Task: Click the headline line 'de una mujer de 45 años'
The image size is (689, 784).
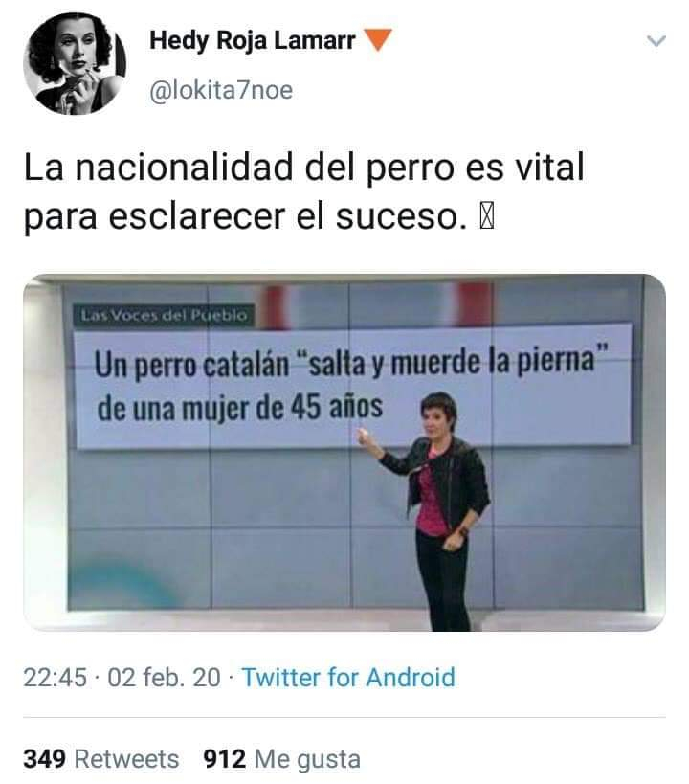Action: coord(239,407)
